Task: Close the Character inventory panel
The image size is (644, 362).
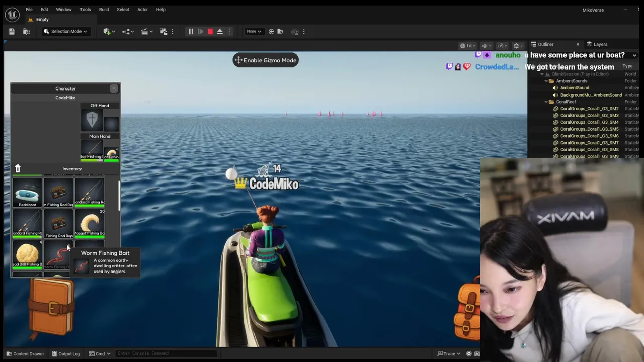Action: (x=114, y=88)
